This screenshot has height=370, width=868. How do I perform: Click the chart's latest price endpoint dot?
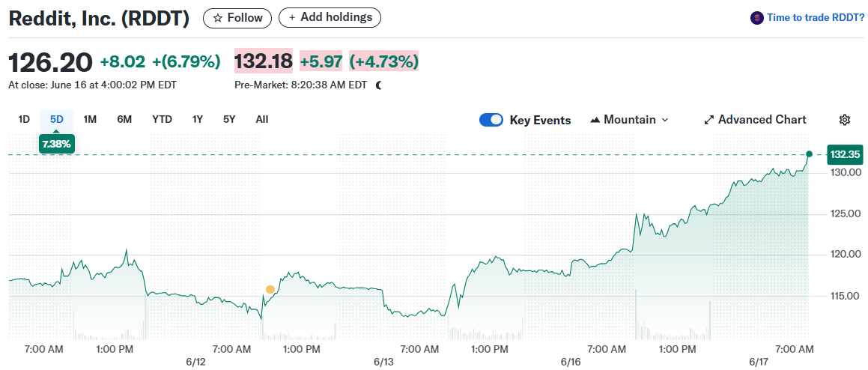810,154
